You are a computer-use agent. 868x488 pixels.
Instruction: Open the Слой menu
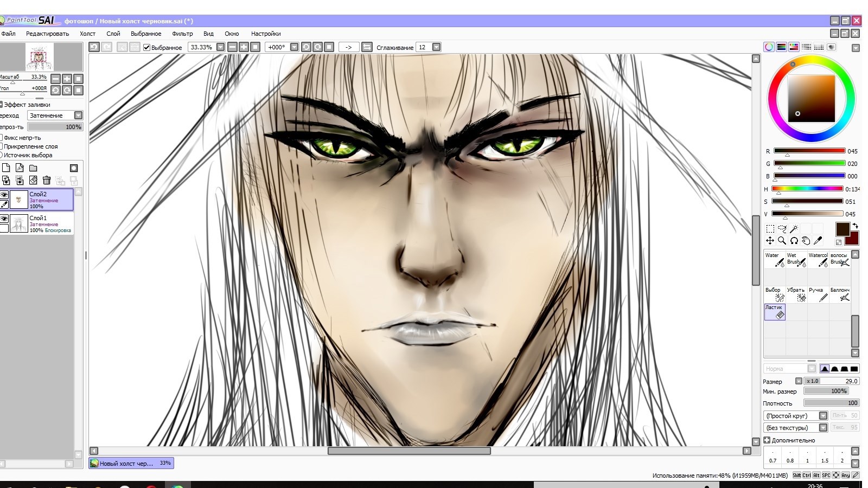click(x=113, y=34)
